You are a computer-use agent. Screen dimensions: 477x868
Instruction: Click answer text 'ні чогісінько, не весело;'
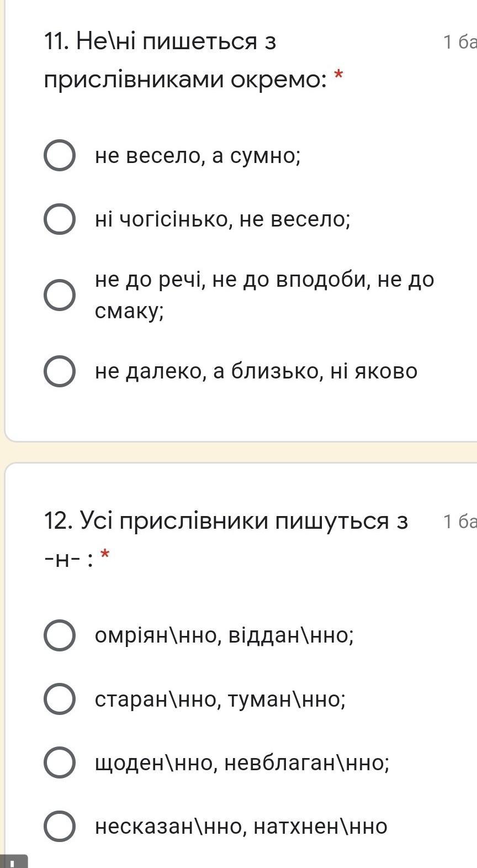(222, 220)
